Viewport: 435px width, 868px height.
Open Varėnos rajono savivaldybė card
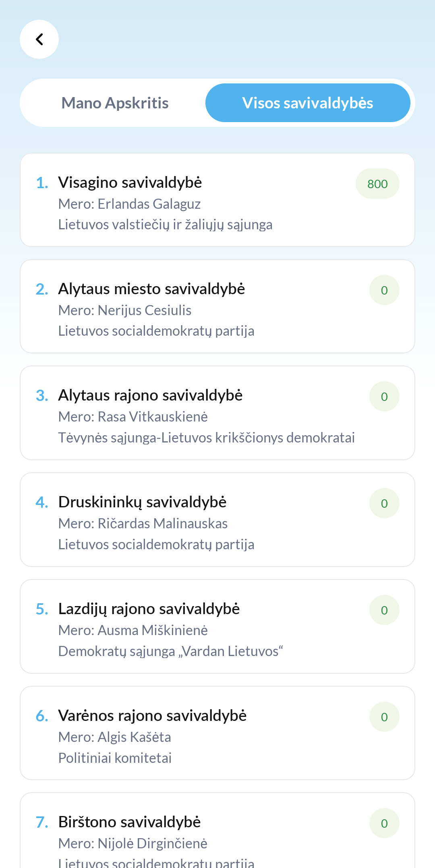tap(152, 716)
